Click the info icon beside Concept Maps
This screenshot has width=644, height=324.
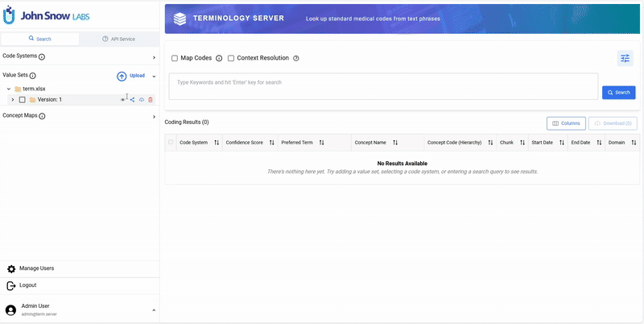coord(42,116)
